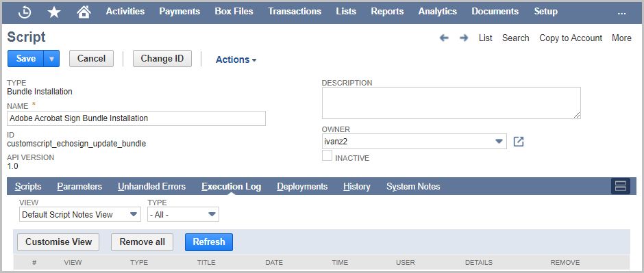Viewport: 644px width, 273px height.
Task: Open the Documents menu
Action: point(495,12)
